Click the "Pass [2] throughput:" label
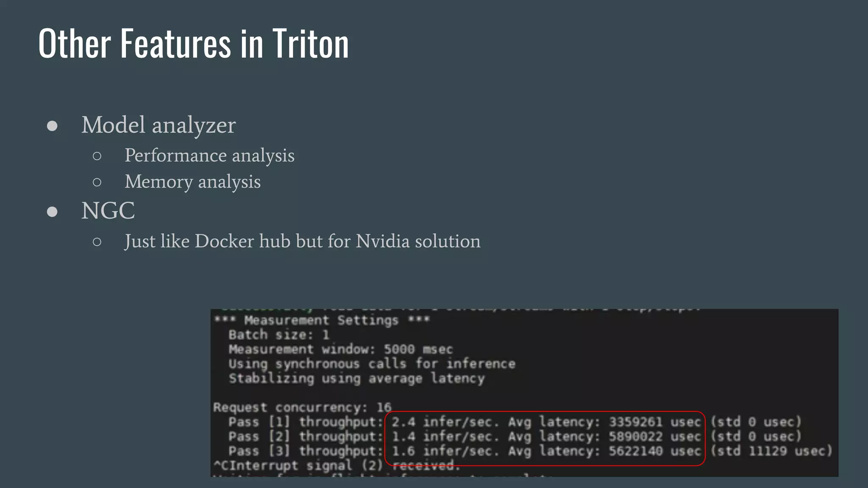868x488 pixels. tap(306, 437)
